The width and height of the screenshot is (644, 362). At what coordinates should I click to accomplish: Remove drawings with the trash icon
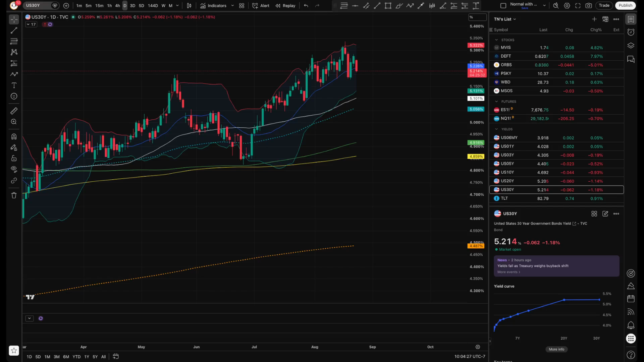point(14,195)
